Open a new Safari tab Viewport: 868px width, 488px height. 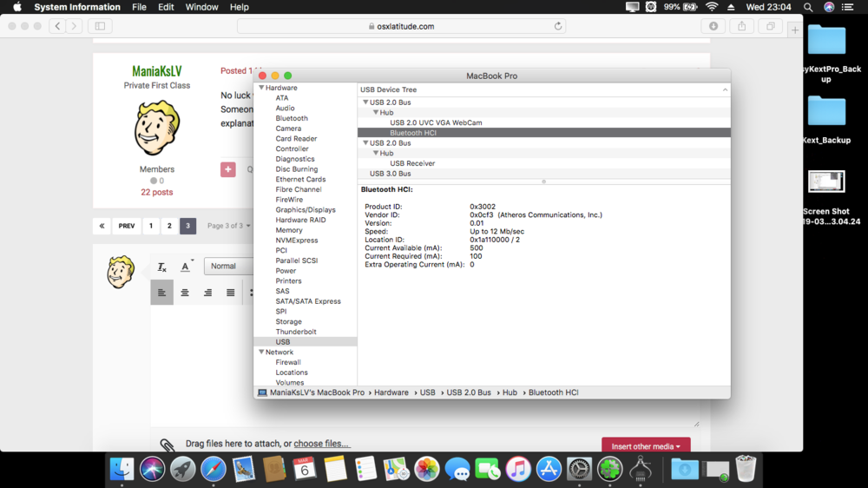tap(795, 30)
